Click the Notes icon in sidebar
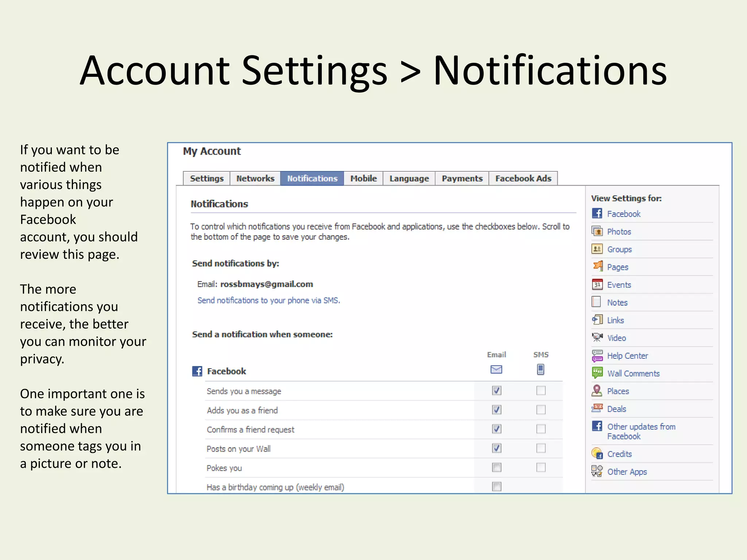The image size is (747, 560). pos(596,302)
